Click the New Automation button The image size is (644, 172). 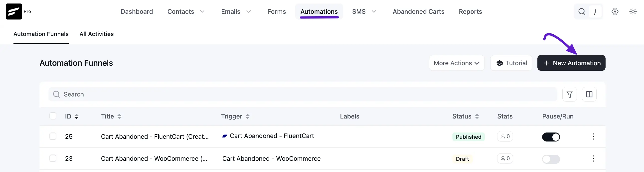click(x=571, y=63)
